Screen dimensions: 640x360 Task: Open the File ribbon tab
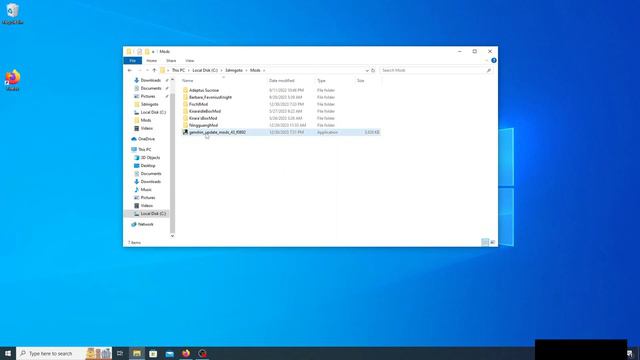pyautogui.click(x=133, y=60)
